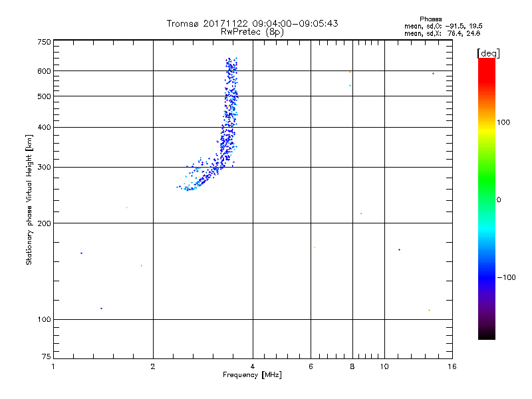Click the colorbar tick label '100'
Viewport: 532px width, 399px height.
(x=503, y=122)
